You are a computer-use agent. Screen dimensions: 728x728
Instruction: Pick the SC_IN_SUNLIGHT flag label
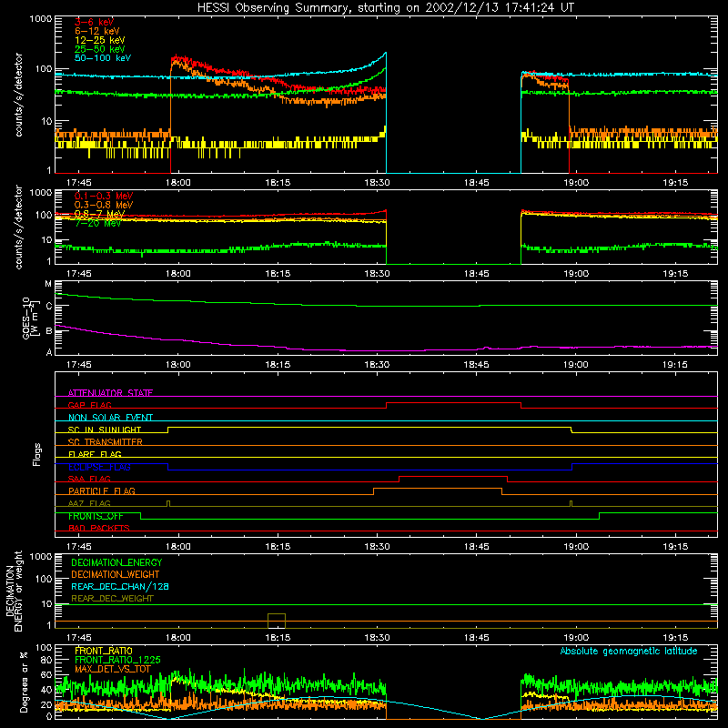[x=105, y=430]
